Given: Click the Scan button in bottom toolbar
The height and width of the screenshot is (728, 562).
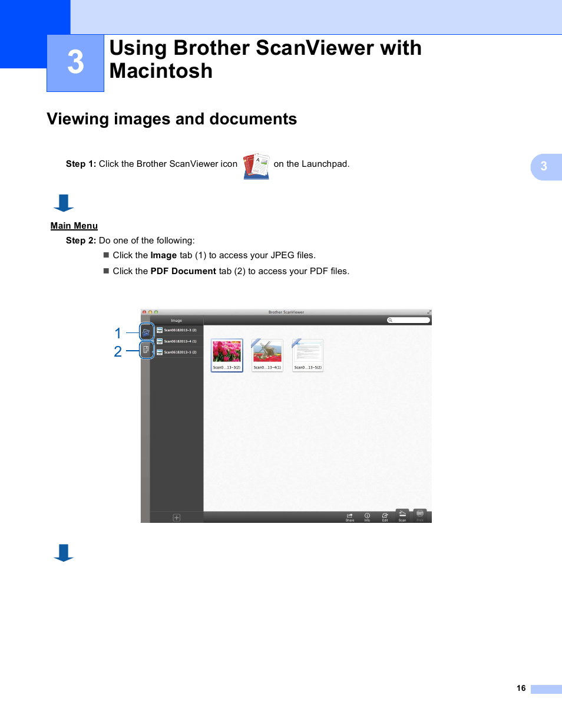Looking at the screenshot, I should 402,516.
